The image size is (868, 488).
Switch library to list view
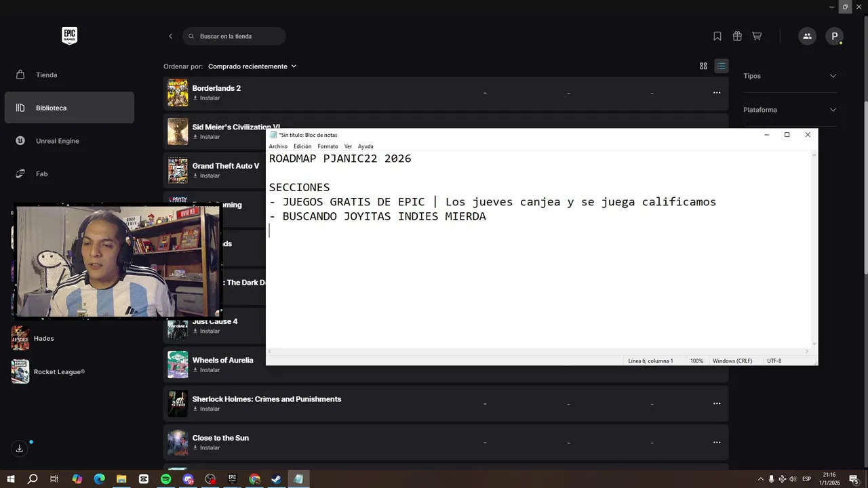coord(722,66)
